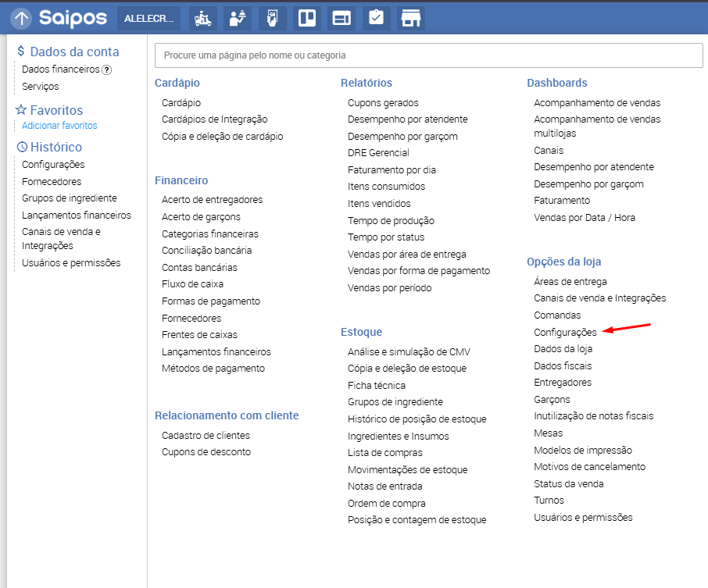
Task: Open the clipboard checkmark icon in toolbar
Action: coord(376,18)
